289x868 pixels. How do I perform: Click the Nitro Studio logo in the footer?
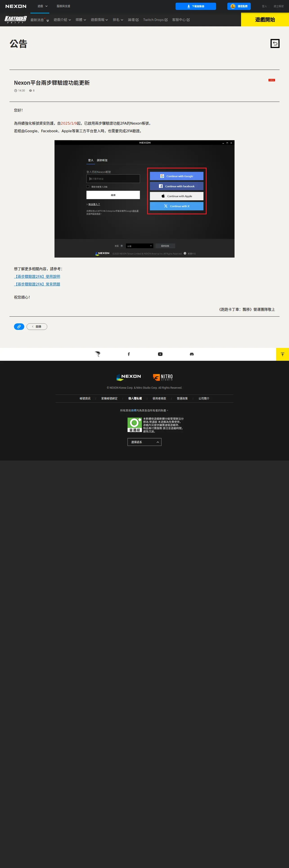(x=163, y=377)
